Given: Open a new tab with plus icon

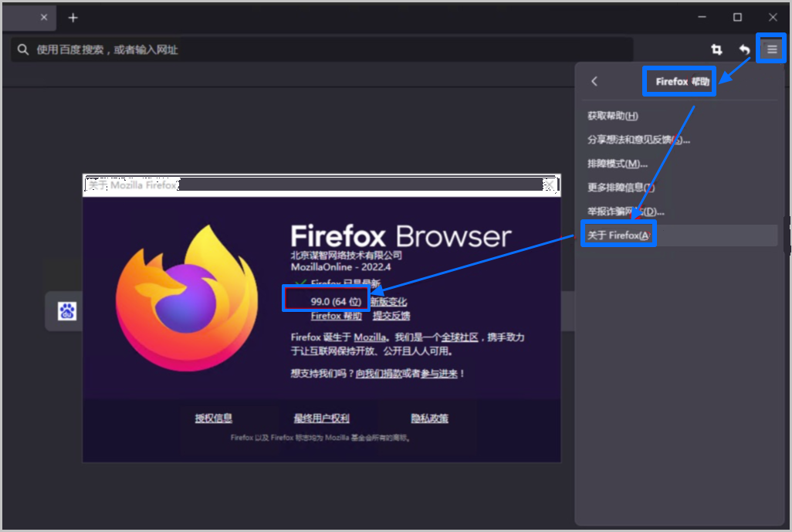Looking at the screenshot, I should coord(73,18).
